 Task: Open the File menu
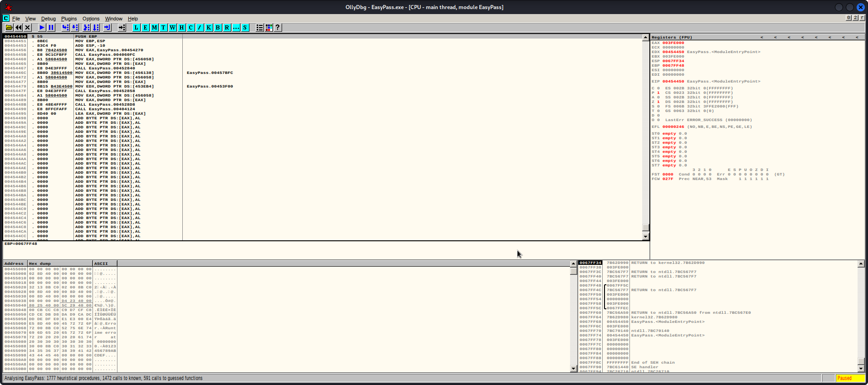(16, 19)
